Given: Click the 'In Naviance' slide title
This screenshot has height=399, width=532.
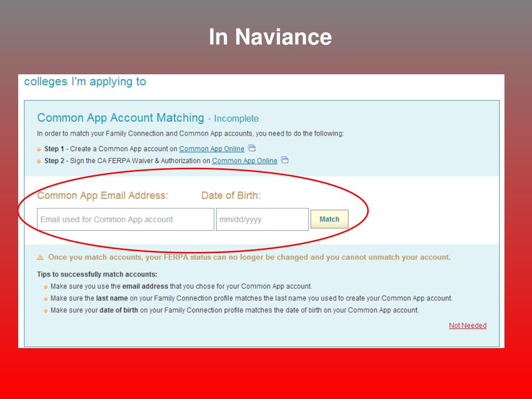Looking at the screenshot, I should 270,37.
